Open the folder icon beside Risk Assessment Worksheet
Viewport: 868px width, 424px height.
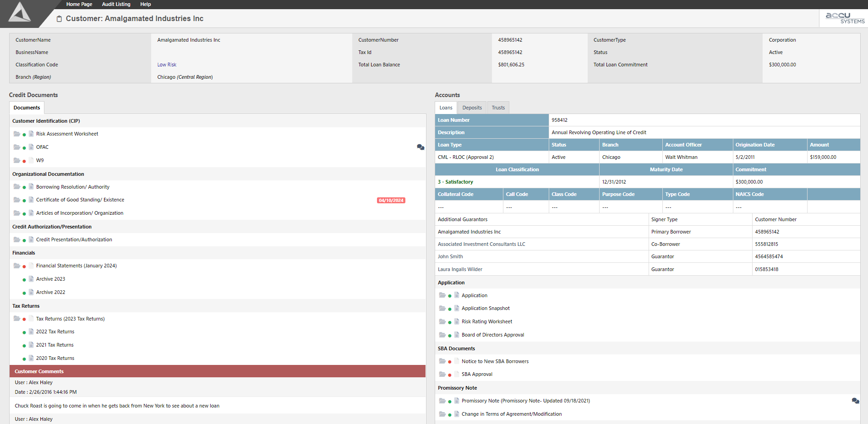[17, 134]
